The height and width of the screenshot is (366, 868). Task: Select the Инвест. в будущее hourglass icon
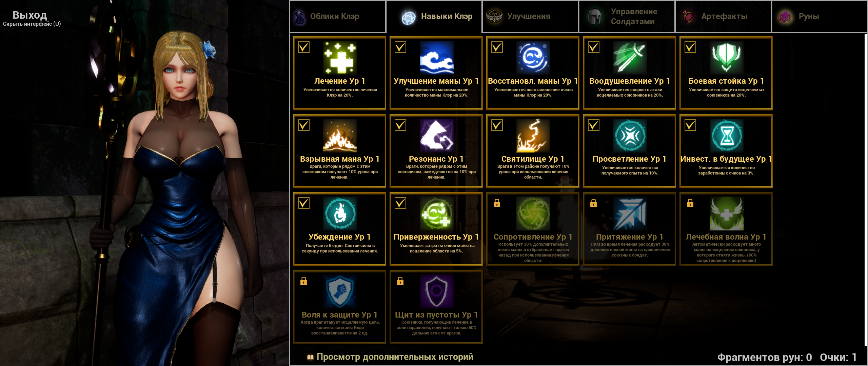click(726, 136)
